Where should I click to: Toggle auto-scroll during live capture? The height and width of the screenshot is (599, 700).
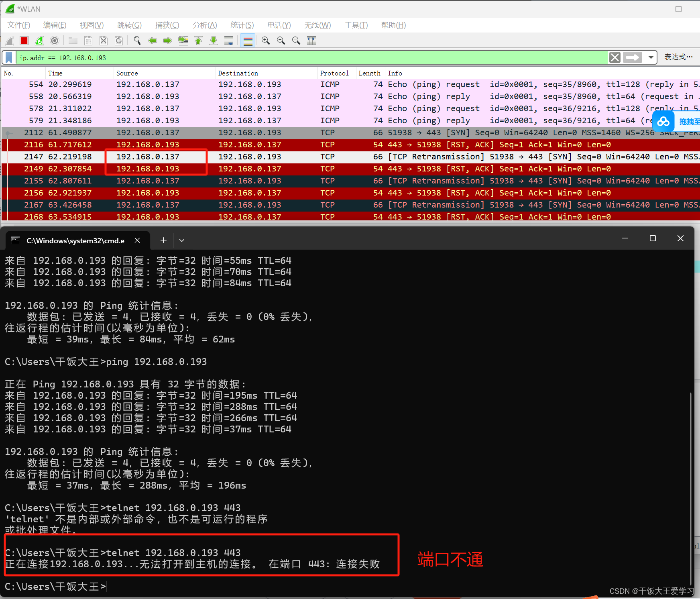pyautogui.click(x=229, y=41)
